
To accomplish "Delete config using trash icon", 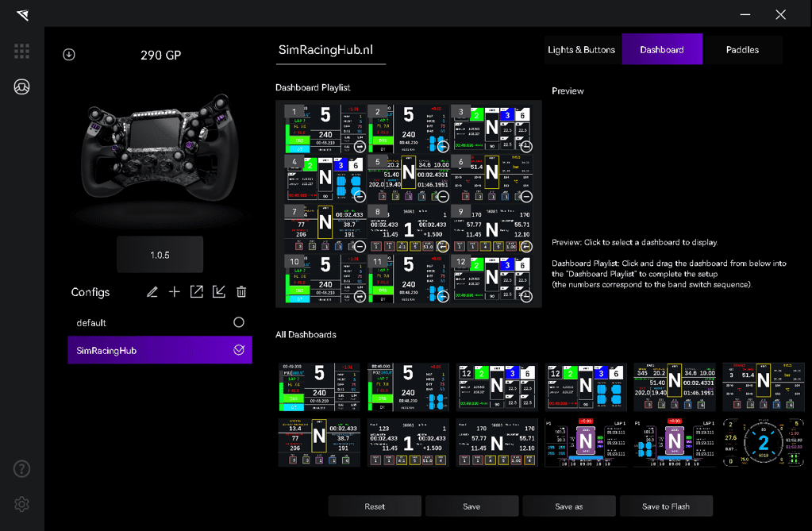I will pos(241,292).
